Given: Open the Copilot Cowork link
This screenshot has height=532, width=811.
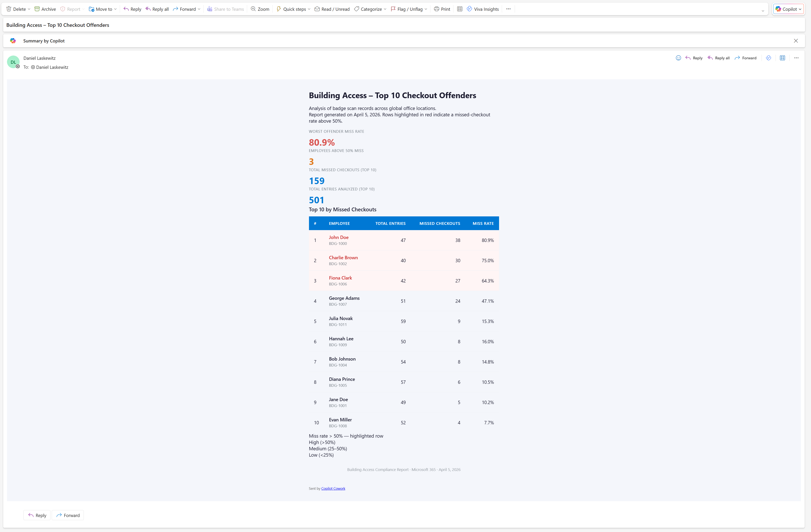Looking at the screenshot, I should [x=333, y=488].
